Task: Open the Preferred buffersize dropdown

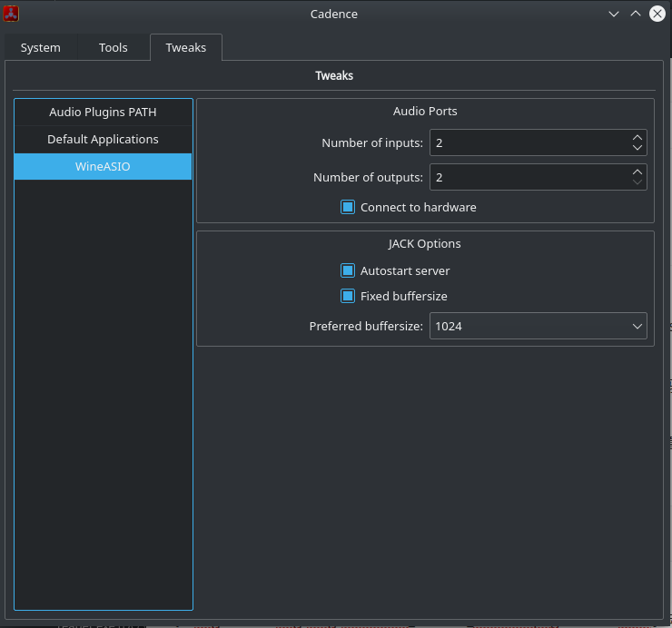Action: pyautogui.click(x=539, y=326)
